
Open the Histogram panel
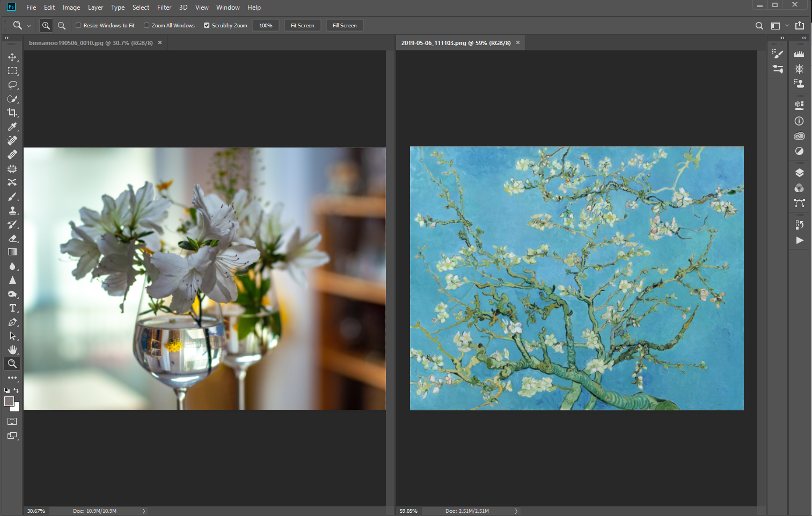[799, 54]
